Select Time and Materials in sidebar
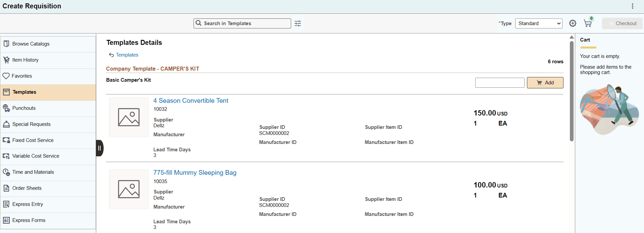Viewport: 644px width, 233px height. [48, 172]
